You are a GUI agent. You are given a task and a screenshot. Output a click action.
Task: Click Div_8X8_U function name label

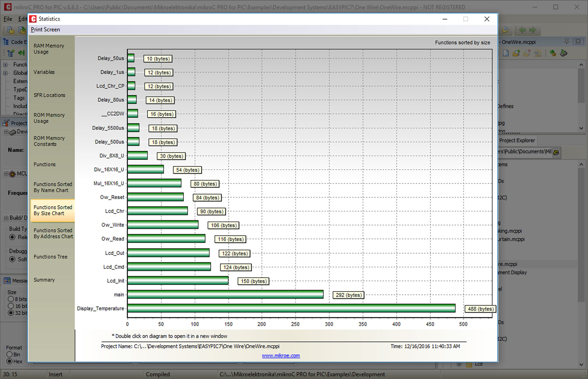112,156
